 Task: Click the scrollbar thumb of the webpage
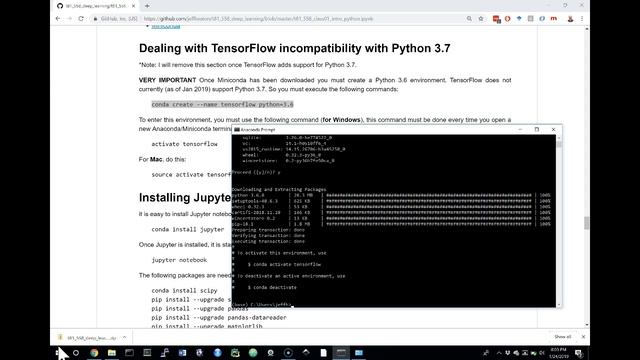click(x=587, y=223)
